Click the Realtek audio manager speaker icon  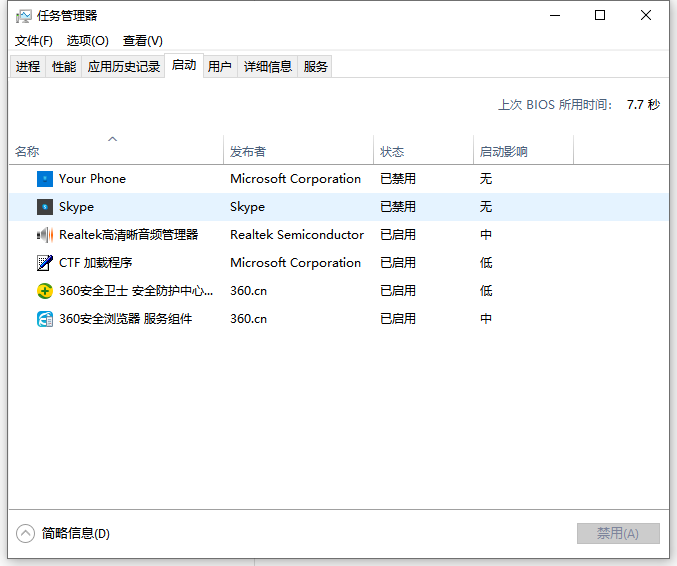[45, 235]
